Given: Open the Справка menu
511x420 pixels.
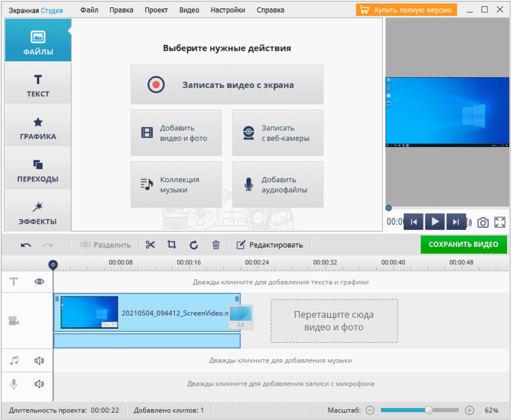Looking at the screenshot, I should point(271,10).
